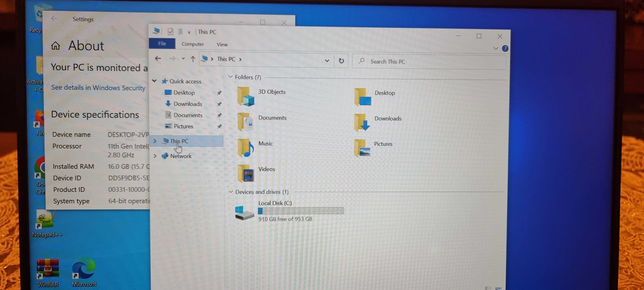Image resolution: width=644 pixels, height=290 pixels.
Task: Expand the ribbon with chevron arrow
Action: click(496, 48)
